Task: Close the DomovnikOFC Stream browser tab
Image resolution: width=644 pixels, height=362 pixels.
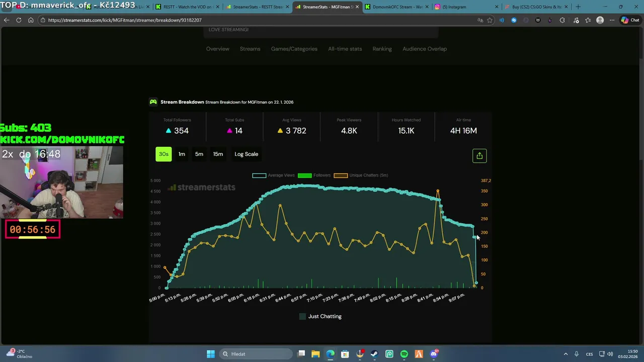Action: click(x=427, y=7)
